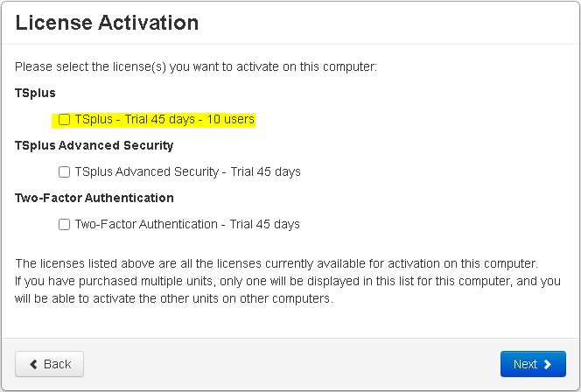Click the "licenses listed above" sentence
The width and height of the screenshot is (581, 392).
[276, 263]
